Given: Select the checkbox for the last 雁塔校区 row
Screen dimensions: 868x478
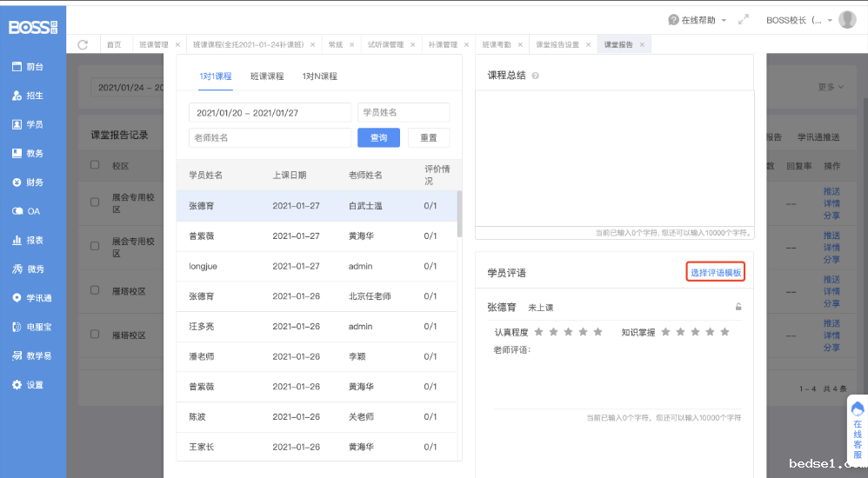Looking at the screenshot, I should (95, 335).
